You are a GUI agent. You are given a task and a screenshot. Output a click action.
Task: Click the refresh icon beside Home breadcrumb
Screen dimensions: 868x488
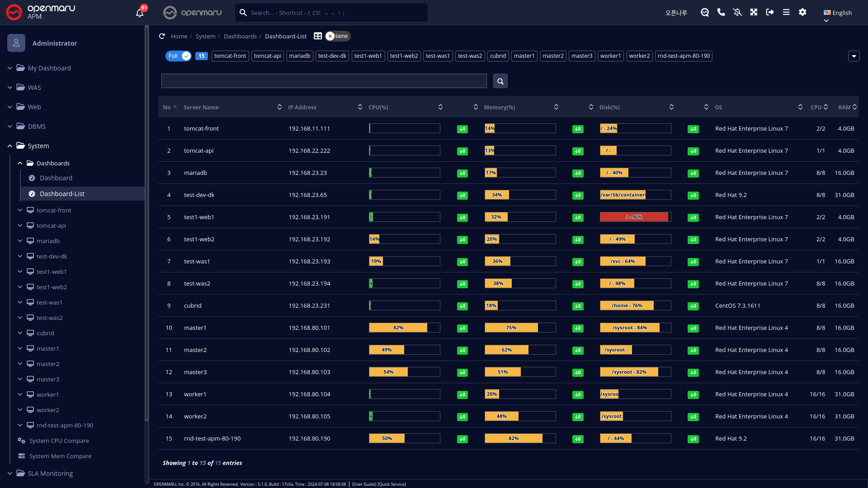[x=162, y=36]
